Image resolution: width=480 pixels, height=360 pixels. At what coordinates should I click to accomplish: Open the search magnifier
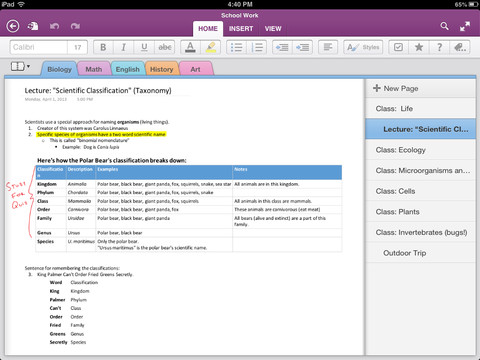tap(444, 26)
